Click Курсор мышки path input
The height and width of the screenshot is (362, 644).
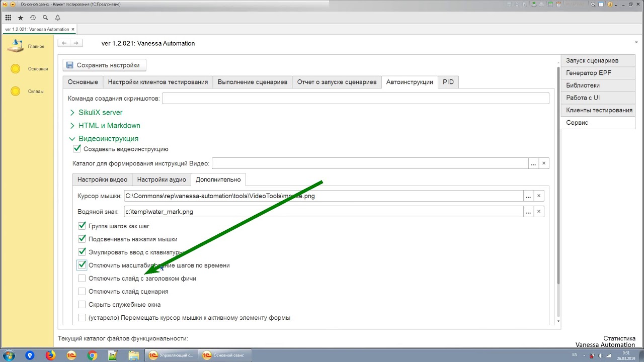pos(324,196)
